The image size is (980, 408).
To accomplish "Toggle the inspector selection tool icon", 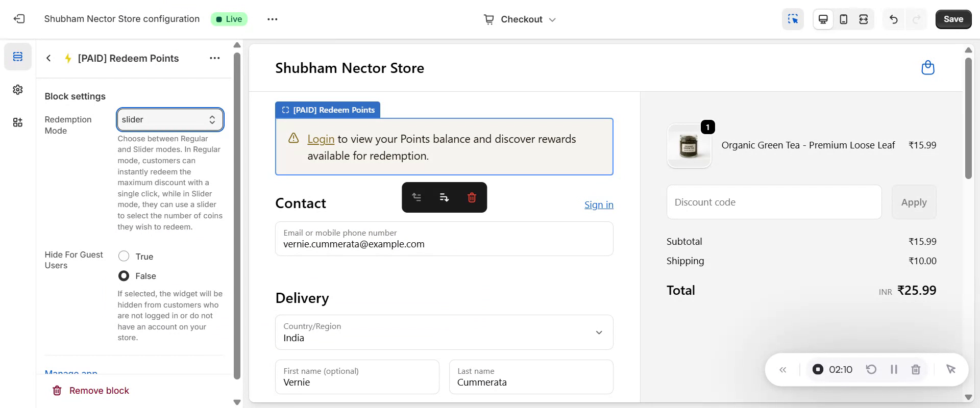I will coord(793,19).
